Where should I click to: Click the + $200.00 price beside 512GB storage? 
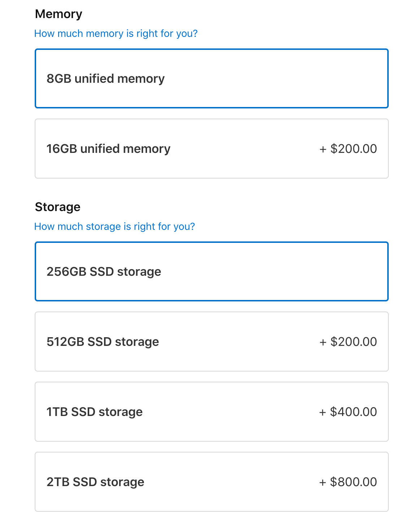[x=348, y=342]
